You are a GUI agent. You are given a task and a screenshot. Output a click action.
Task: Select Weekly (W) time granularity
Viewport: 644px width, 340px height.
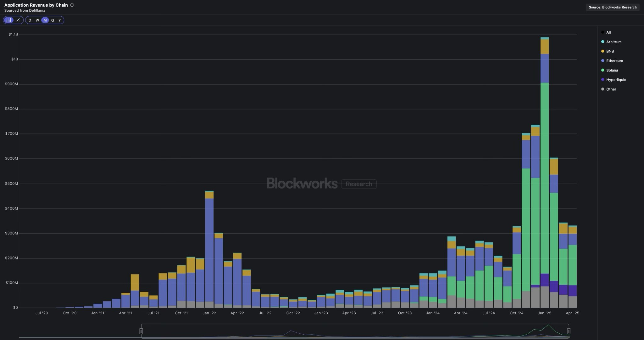point(37,20)
